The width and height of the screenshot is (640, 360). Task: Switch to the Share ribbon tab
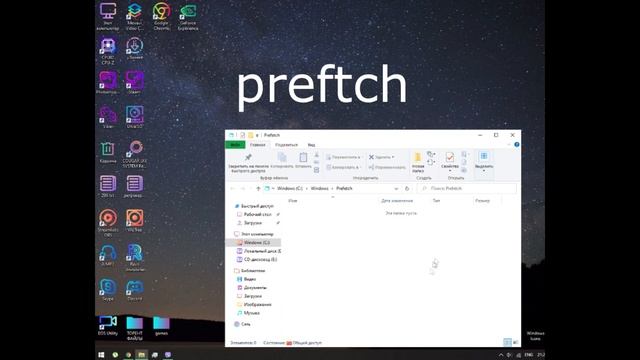tap(286, 145)
